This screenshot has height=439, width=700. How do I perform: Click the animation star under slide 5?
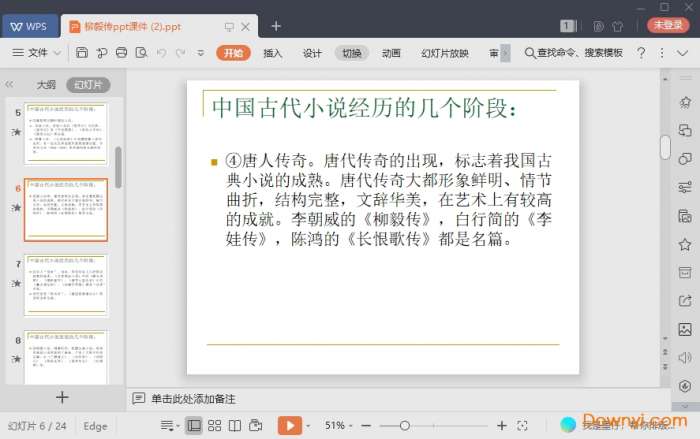click(x=17, y=132)
